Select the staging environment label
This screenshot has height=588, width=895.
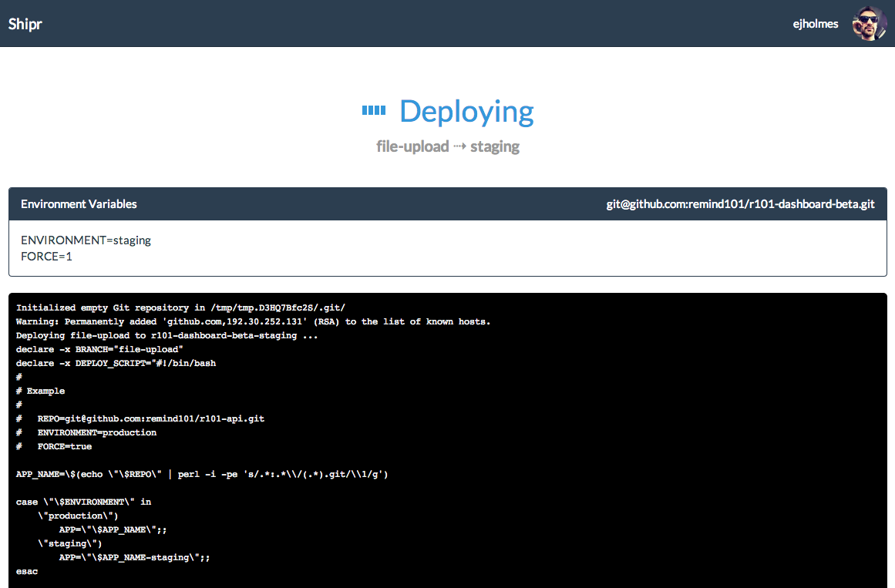(x=495, y=146)
